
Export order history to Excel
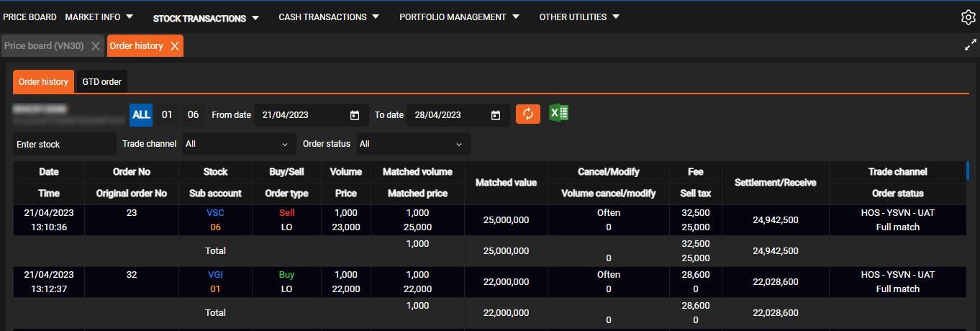[x=558, y=114]
